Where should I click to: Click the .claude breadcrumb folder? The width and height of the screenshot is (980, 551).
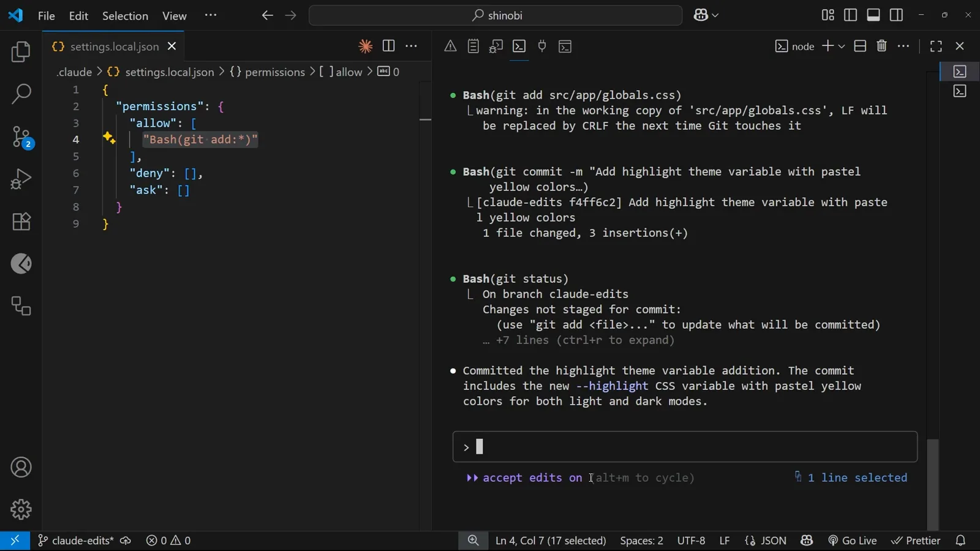click(x=74, y=72)
